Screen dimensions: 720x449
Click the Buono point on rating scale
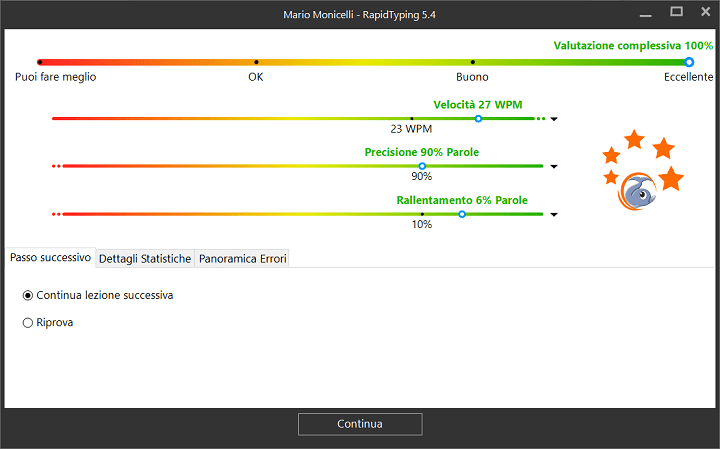pos(472,62)
